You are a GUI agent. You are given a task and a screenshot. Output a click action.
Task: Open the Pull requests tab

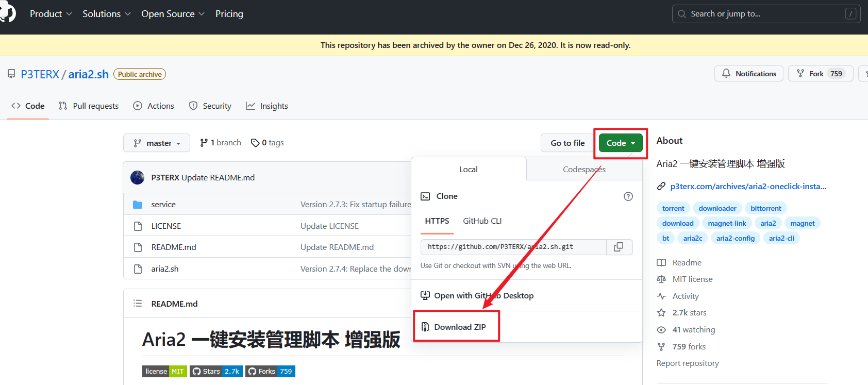[x=89, y=106]
